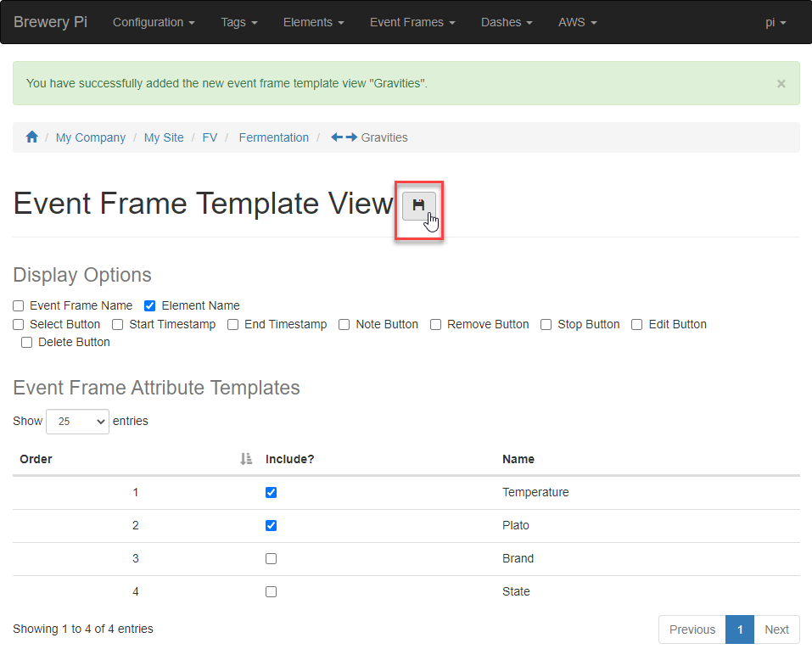Click the Brewery Pi brand link
Viewport: 812px width, 649px height.
tap(50, 22)
